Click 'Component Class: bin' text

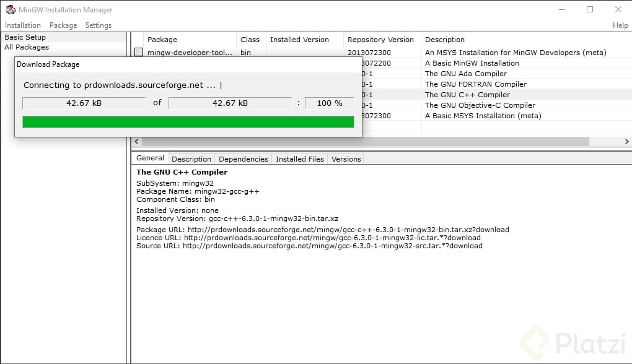[175, 199]
